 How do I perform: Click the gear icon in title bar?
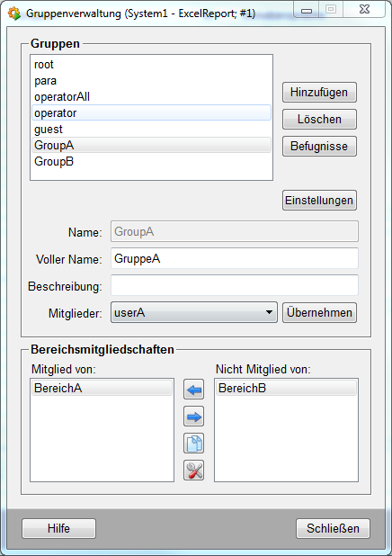pos(14,13)
